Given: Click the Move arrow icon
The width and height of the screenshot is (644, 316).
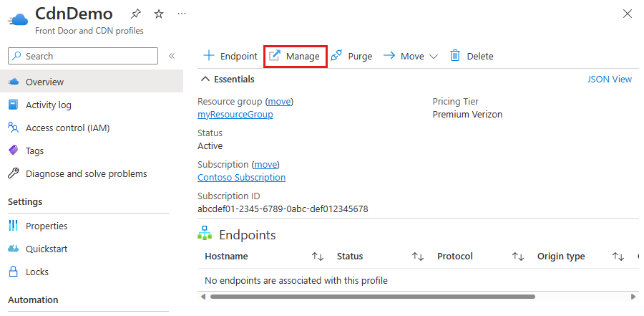Looking at the screenshot, I should click(x=389, y=56).
